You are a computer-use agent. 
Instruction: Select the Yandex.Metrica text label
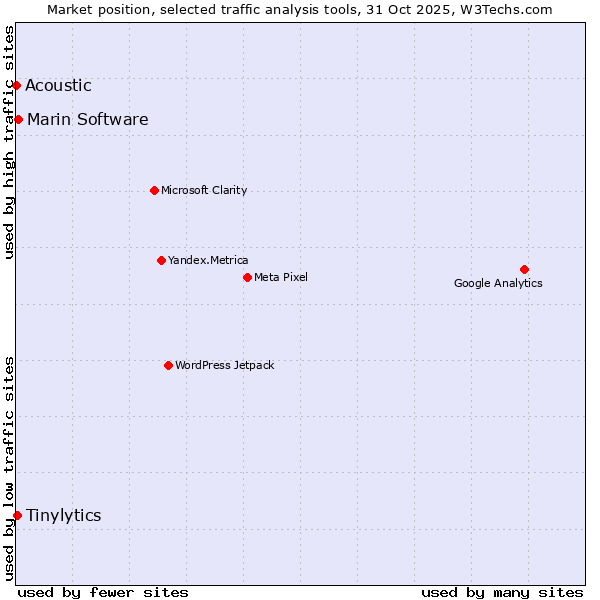[208, 260]
